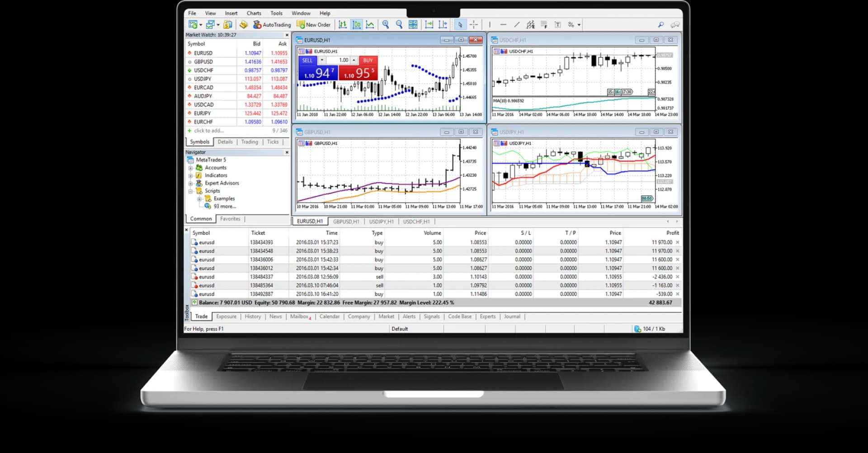Zoom in on the active chart
This screenshot has width=868, height=453.
coord(387,24)
